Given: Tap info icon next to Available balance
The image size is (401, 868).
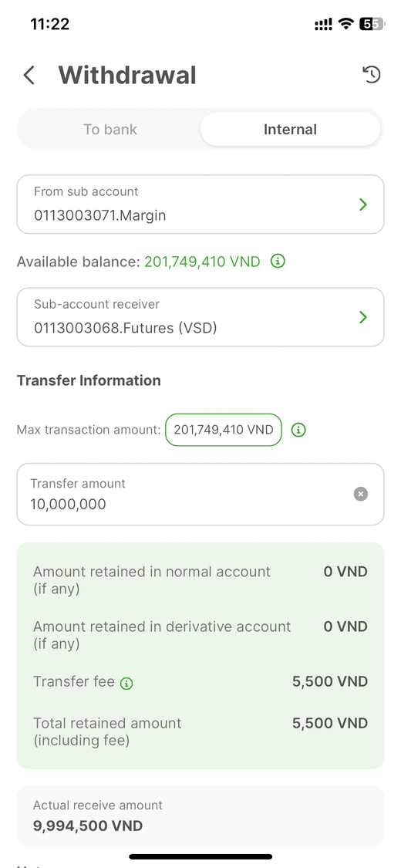Looking at the screenshot, I should pyautogui.click(x=278, y=262).
